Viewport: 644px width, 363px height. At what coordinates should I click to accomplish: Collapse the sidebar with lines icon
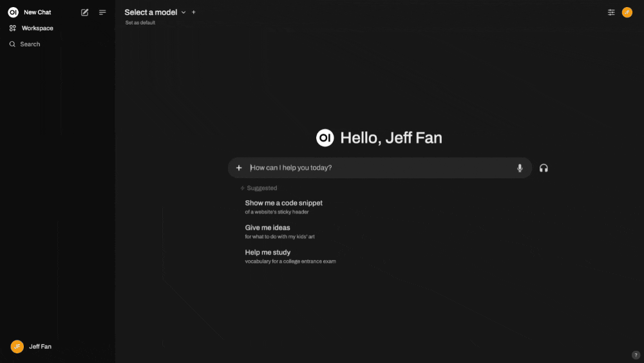click(102, 12)
